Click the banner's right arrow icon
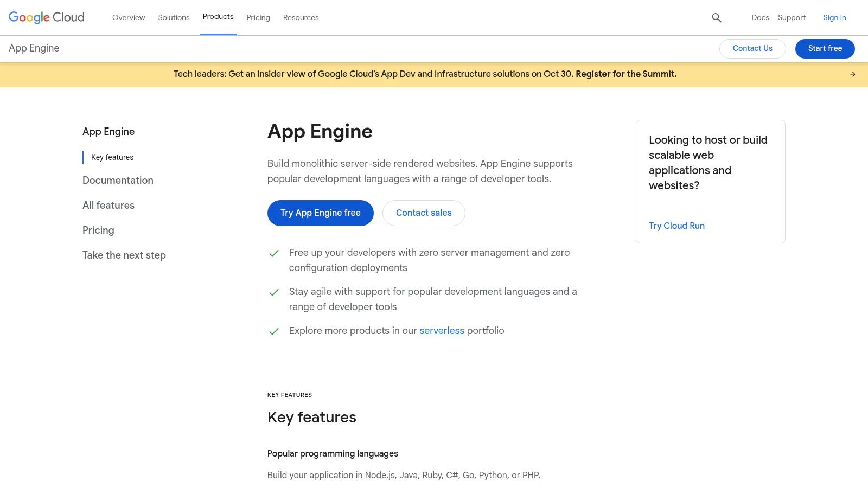The width and height of the screenshot is (868, 488). pyautogui.click(x=852, y=74)
